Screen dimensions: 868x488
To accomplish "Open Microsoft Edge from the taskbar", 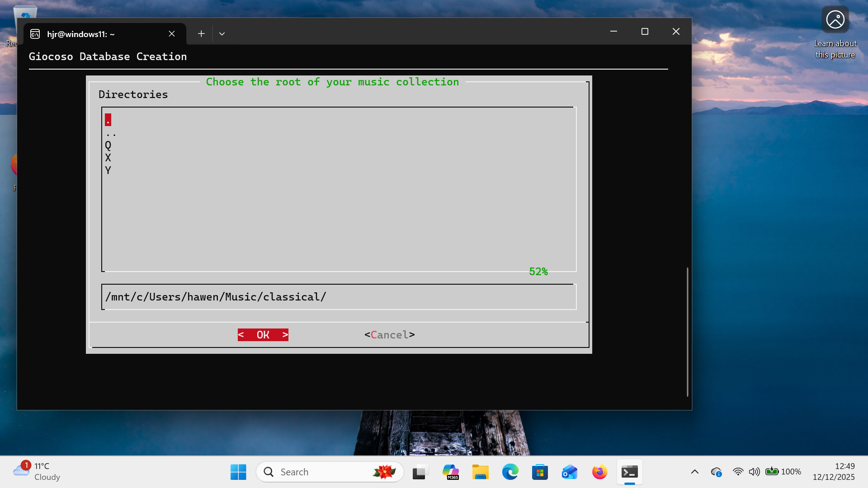I will (510, 471).
